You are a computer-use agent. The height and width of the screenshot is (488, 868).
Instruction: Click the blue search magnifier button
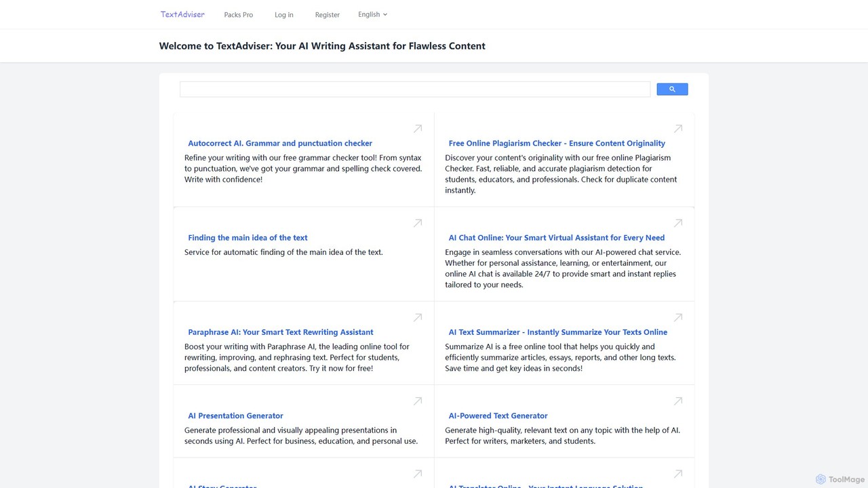click(672, 89)
